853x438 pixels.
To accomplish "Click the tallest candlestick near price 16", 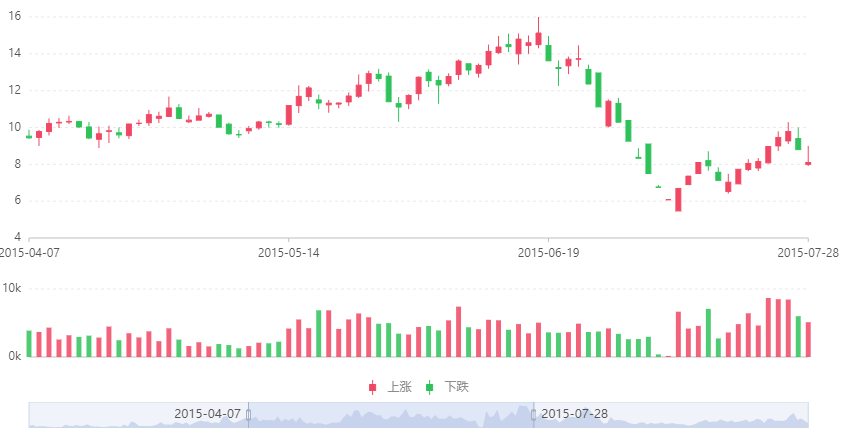I will (x=538, y=37).
